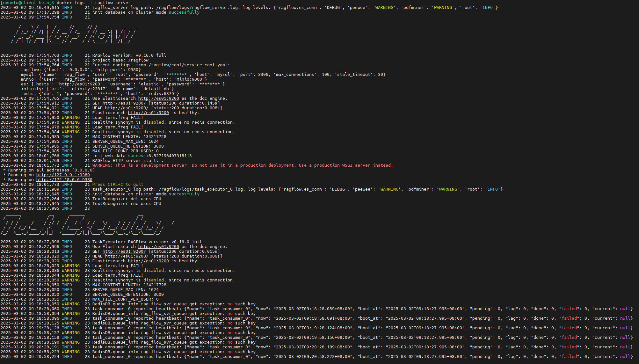The image size is (639, 364).
Task: Click the 'docker logs -f ragflow-server' command text
Action: tap(93, 3)
